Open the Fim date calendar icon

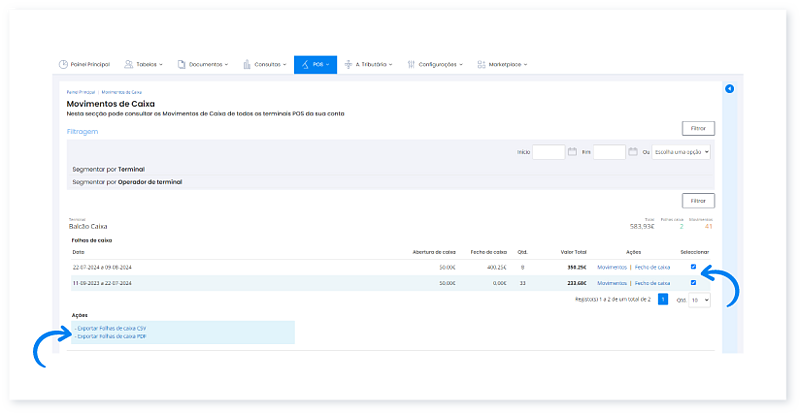tap(632, 152)
